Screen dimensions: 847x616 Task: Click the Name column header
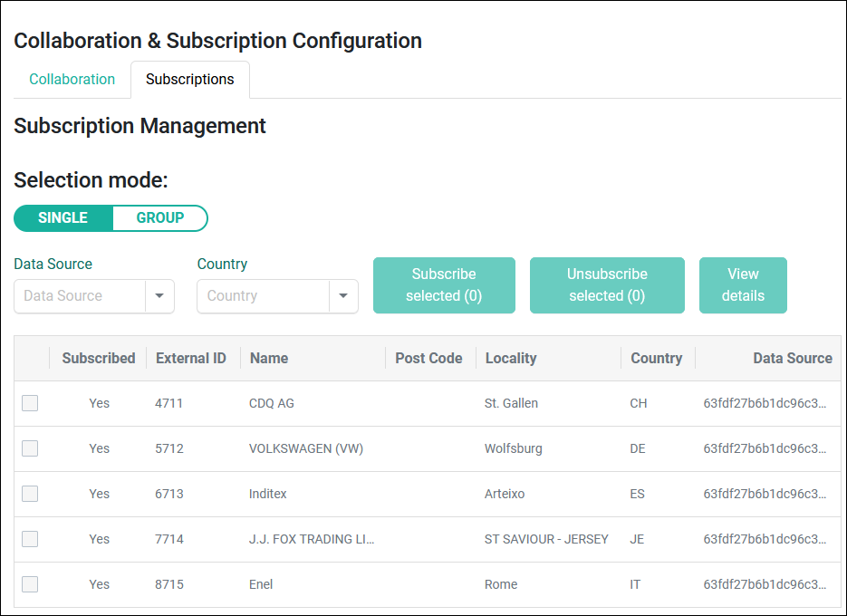(269, 358)
